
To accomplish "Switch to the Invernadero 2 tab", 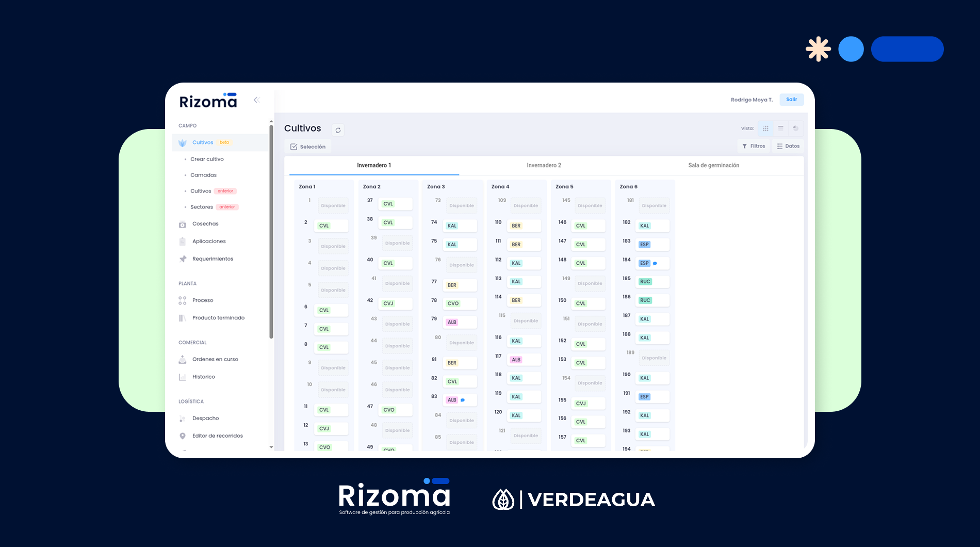I will [544, 166].
